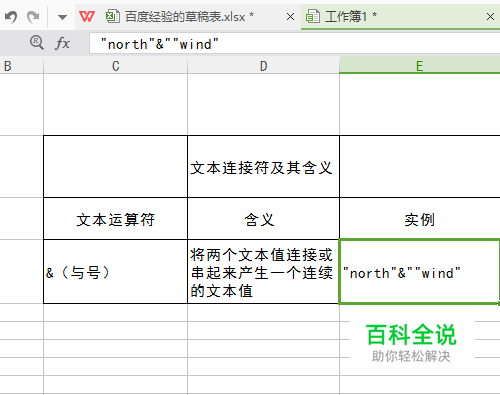
Task: Click the redo arrow icon
Action: click(33, 16)
